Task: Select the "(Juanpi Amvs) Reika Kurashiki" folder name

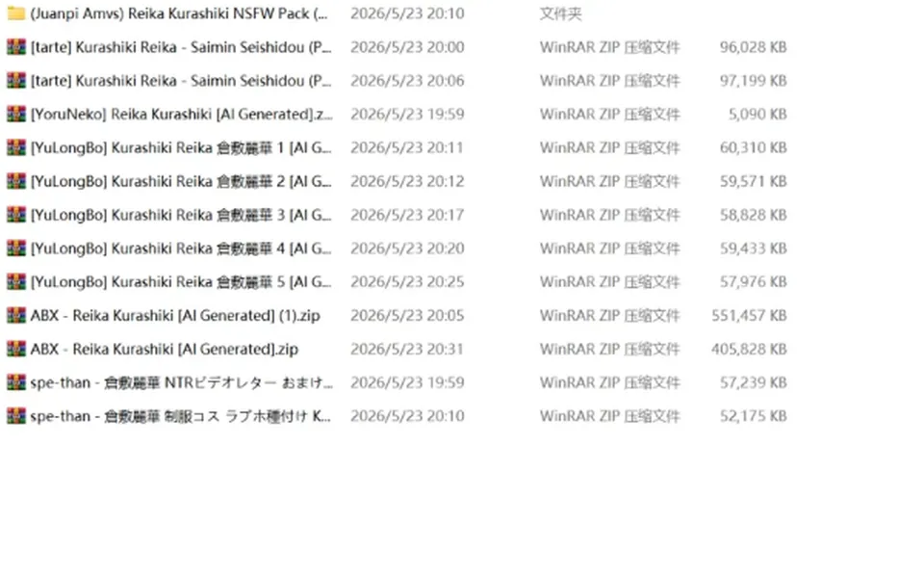Action: tap(179, 13)
